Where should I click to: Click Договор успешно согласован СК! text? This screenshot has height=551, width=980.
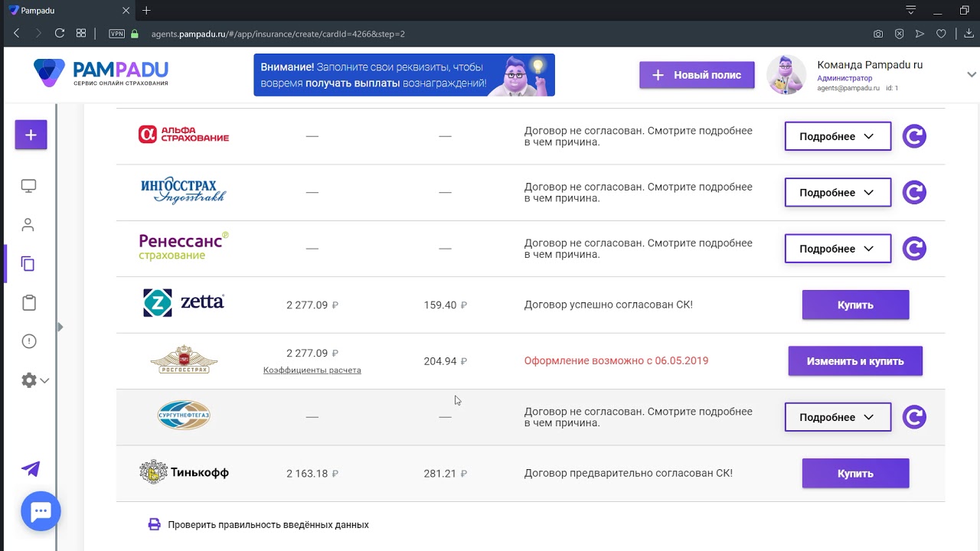609,305
